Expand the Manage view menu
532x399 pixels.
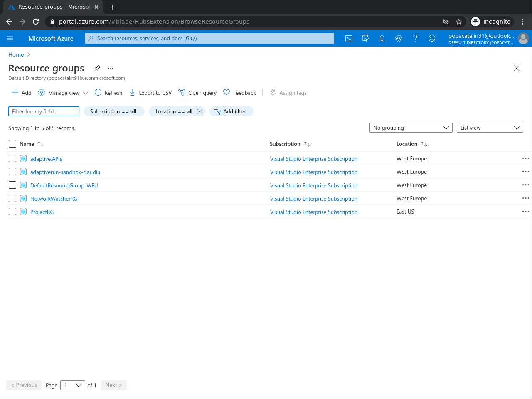[63, 92]
